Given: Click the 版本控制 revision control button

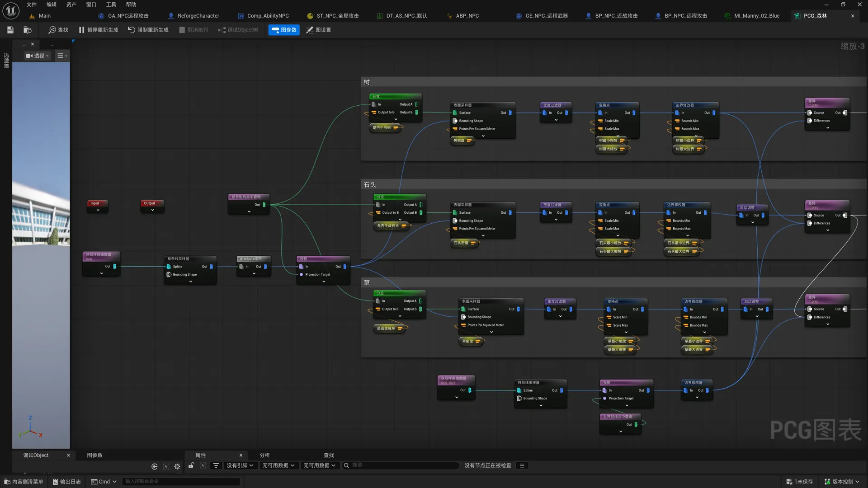Looking at the screenshot, I should 842,482.
